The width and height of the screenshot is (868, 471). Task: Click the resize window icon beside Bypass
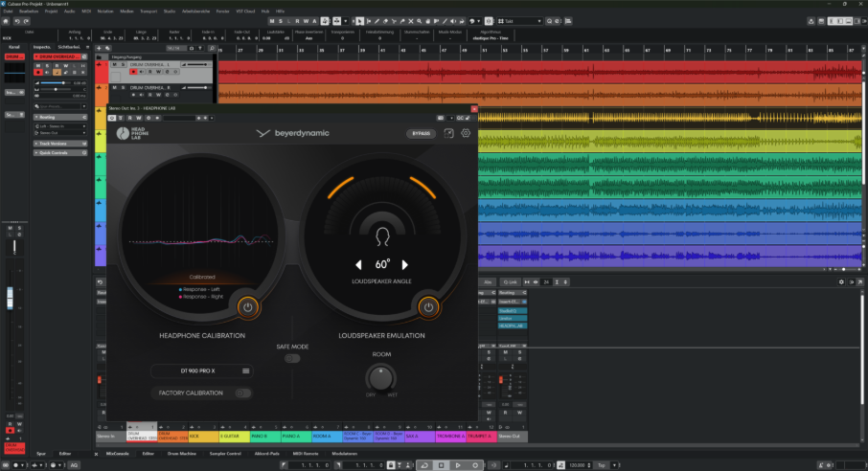449,133
